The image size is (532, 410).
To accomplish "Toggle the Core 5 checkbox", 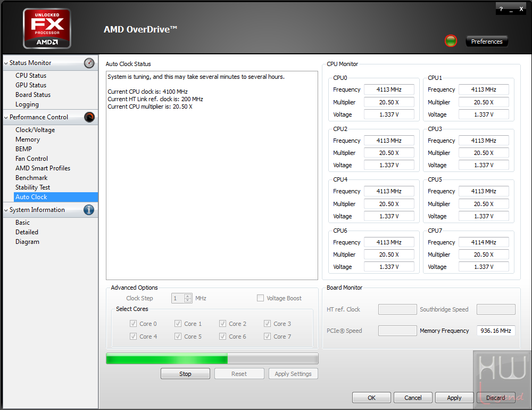I will coord(178,337).
